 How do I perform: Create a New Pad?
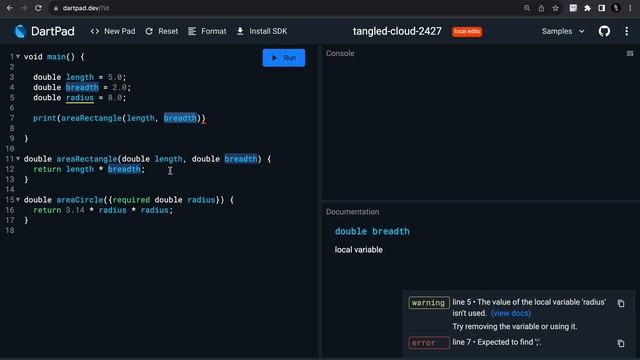coord(113,31)
